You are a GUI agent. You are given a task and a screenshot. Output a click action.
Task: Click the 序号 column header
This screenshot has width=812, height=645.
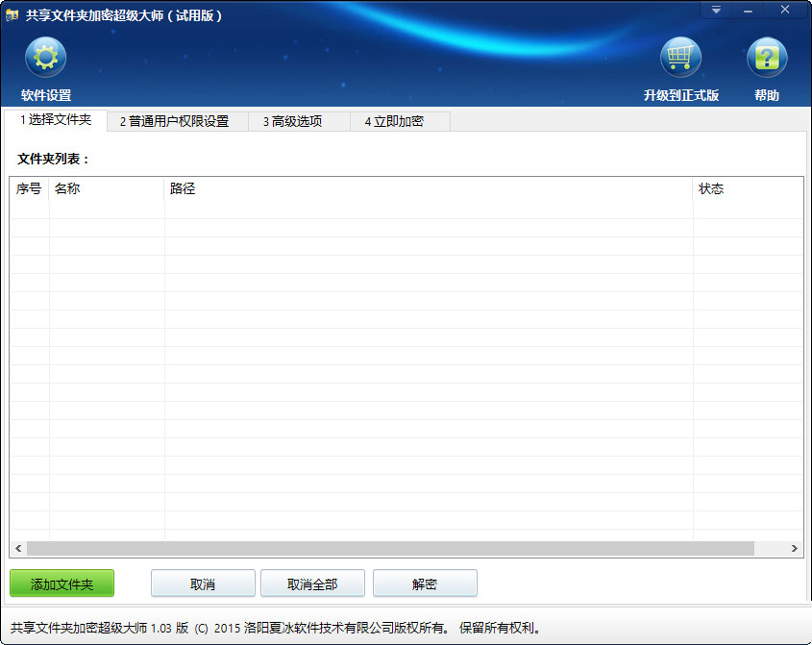coord(29,188)
